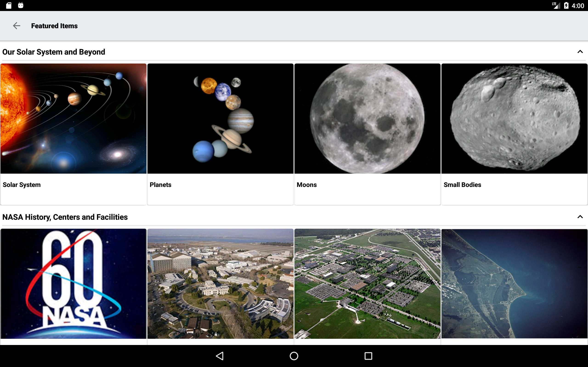The image size is (588, 367).
Task: Tap the back arrow in the app bar
Action: point(17,25)
